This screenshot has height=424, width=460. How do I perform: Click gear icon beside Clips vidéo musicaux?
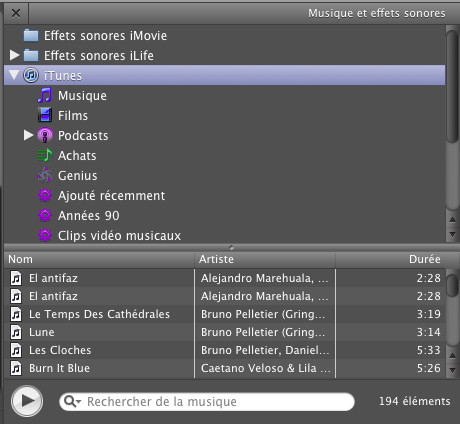pyautogui.click(x=45, y=235)
